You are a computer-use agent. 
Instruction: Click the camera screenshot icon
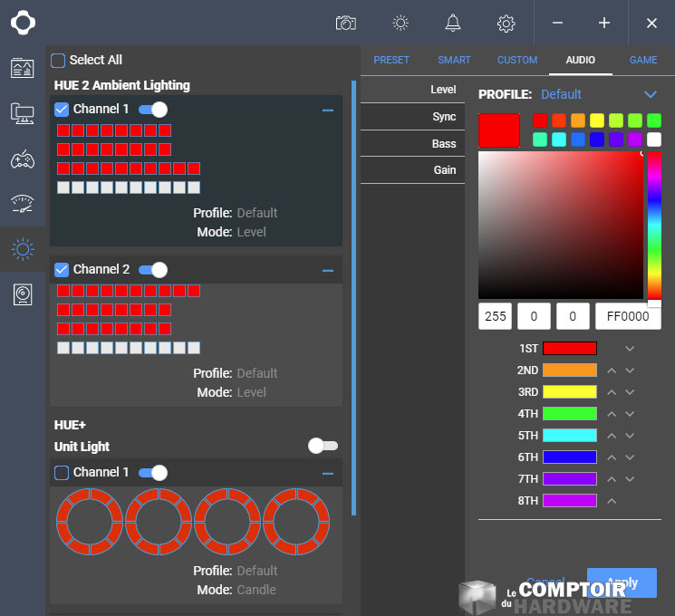pos(345,23)
